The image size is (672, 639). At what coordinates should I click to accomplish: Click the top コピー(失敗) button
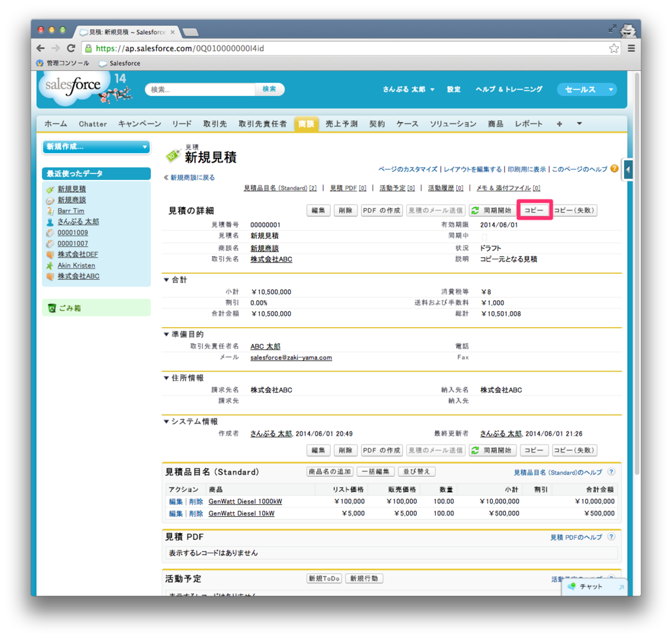point(575,211)
